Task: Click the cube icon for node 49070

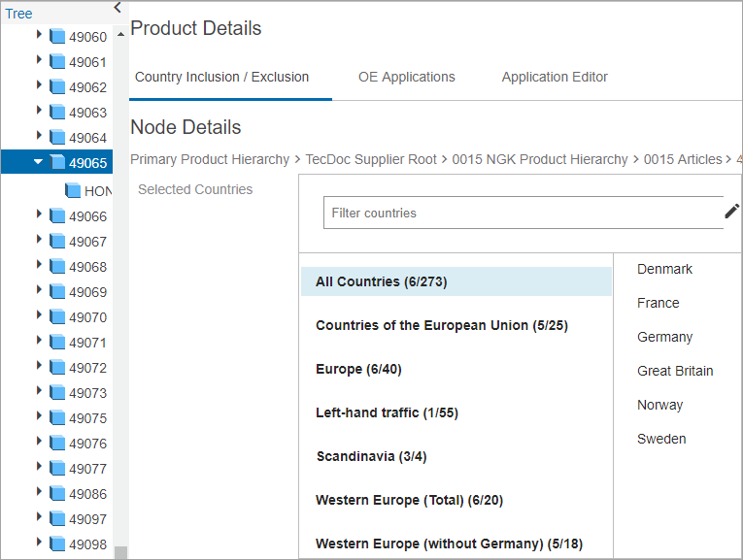Action: [56, 317]
